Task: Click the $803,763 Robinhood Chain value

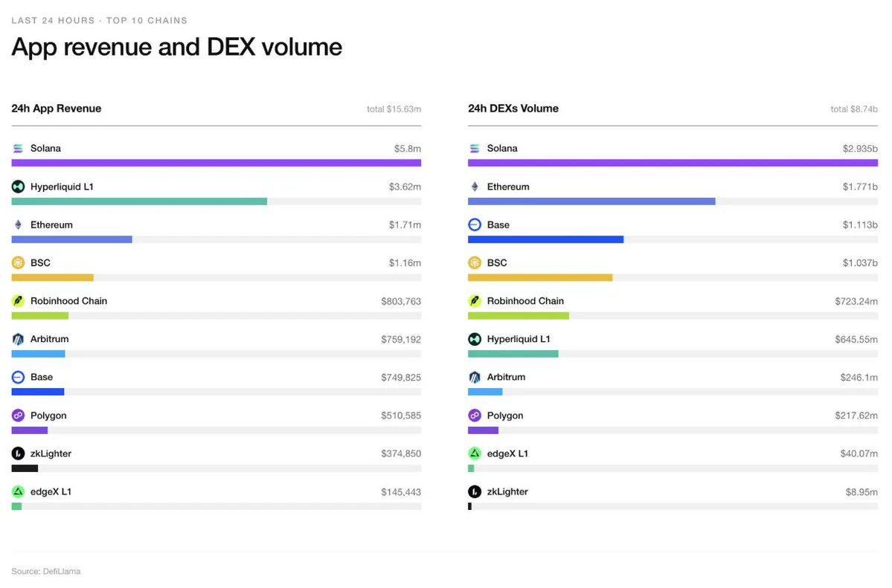Action: [401, 301]
